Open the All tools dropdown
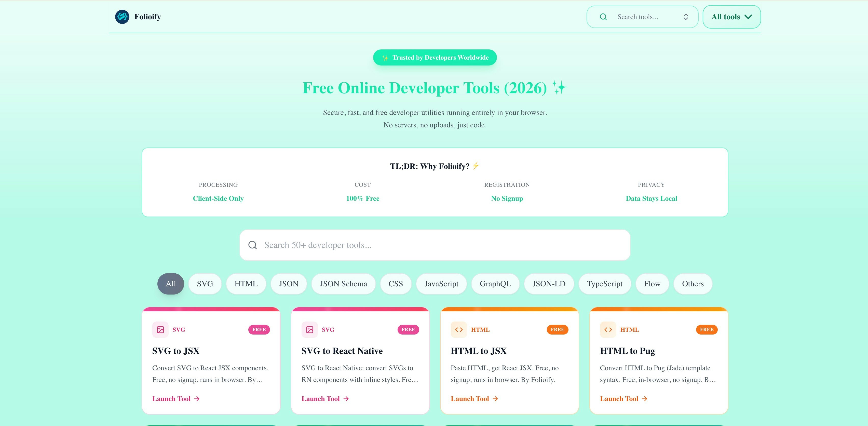Image resolution: width=868 pixels, height=426 pixels. coord(731,17)
